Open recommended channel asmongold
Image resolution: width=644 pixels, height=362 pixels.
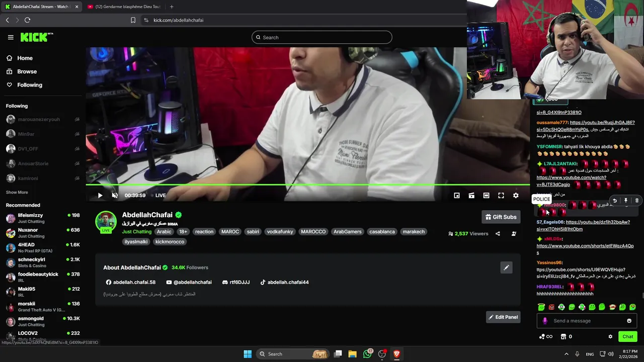43,321
